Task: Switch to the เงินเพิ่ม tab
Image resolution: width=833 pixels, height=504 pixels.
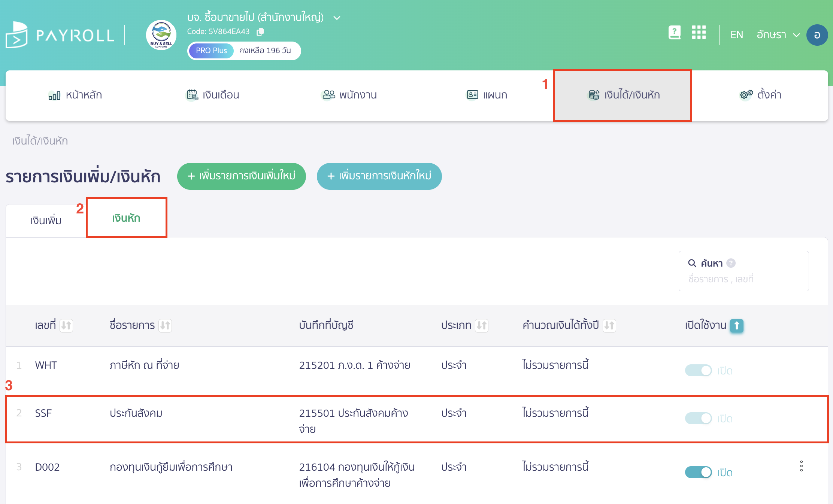Action: coord(46,221)
